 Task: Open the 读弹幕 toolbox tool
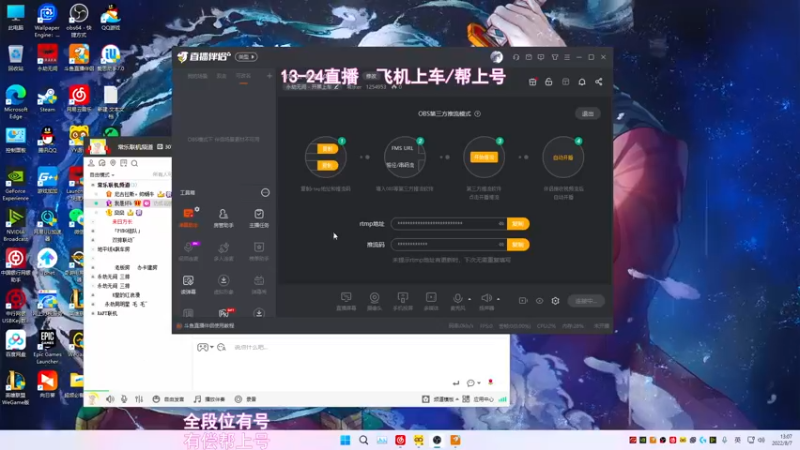tap(188, 285)
